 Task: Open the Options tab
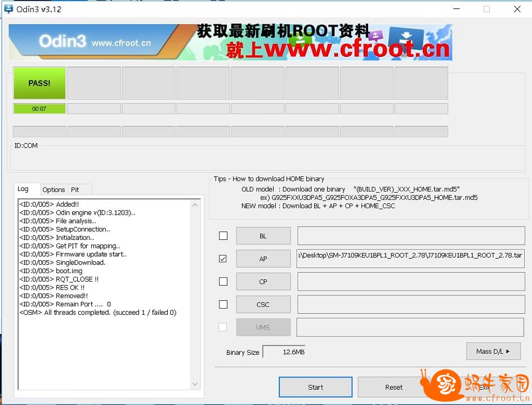coord(53,189)
